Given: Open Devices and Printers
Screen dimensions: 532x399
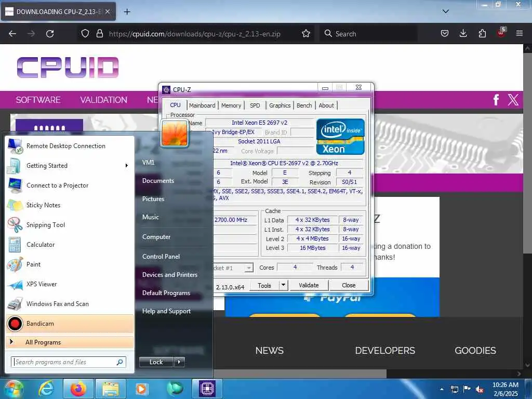Looking at the screenshot, I should tap(170, 274).
